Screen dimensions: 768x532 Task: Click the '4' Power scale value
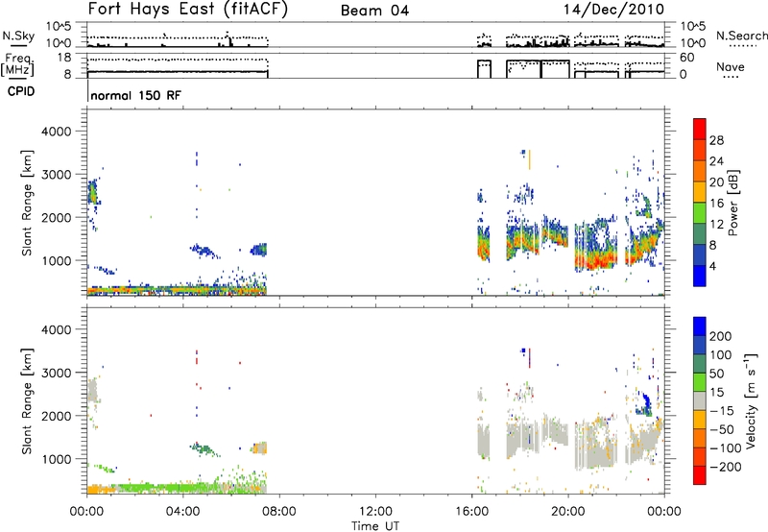(712, 266)
